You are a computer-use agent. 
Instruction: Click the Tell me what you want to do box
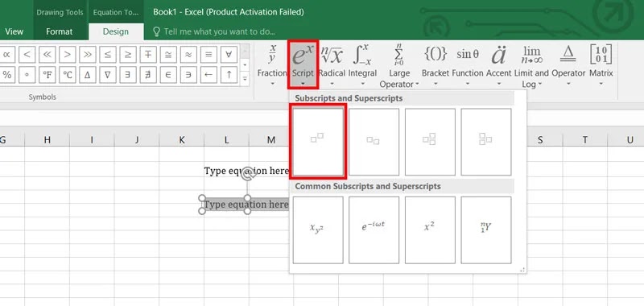coord(213,31)
